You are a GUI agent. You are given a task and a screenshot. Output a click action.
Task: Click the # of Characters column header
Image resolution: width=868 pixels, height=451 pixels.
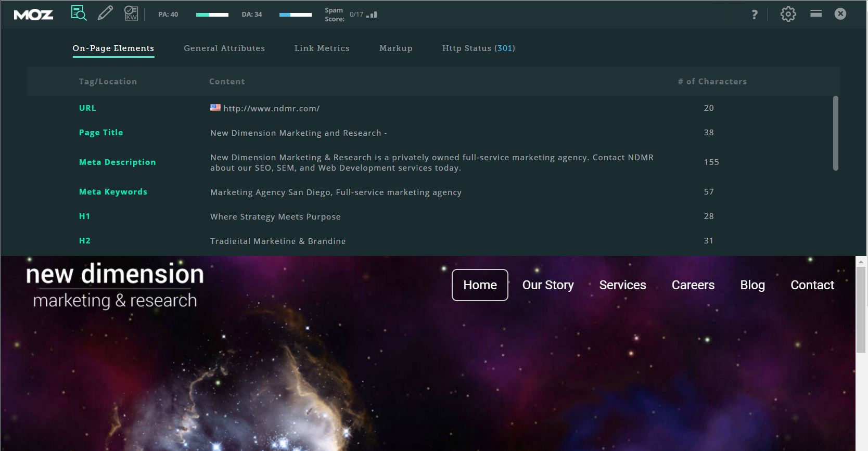tap(712, 82)
